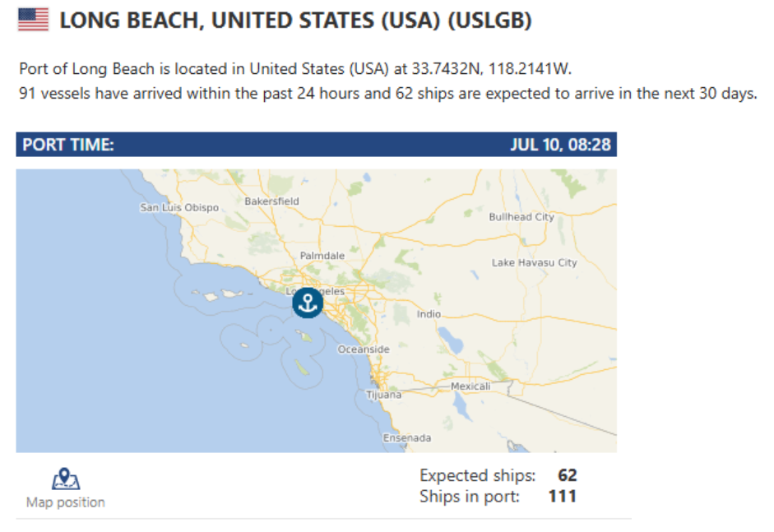The width and height of the screenshot is (774, 532).
Task: Click Mexicali on the map
Action: 470,386
